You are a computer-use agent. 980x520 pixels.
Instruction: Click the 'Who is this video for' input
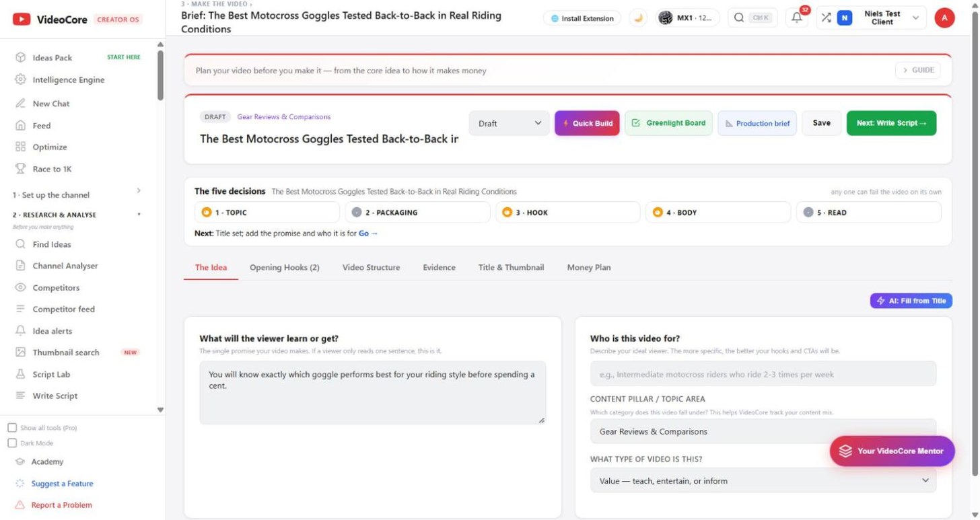[x=763, y=374]
